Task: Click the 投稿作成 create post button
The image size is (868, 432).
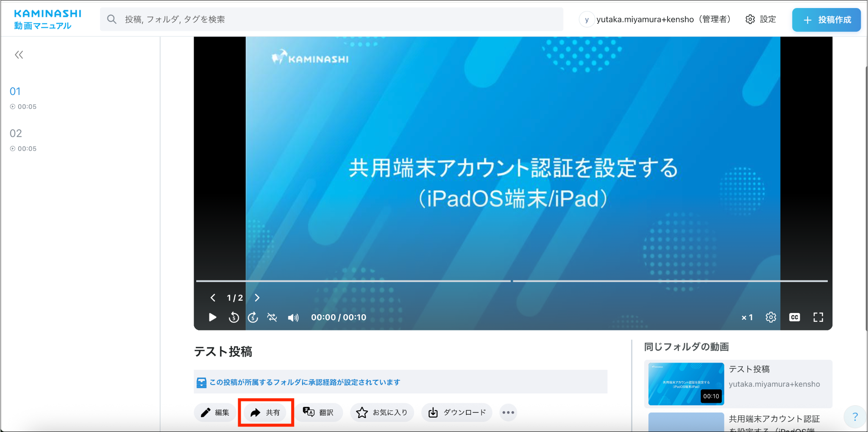Action: tap(826, 20)
